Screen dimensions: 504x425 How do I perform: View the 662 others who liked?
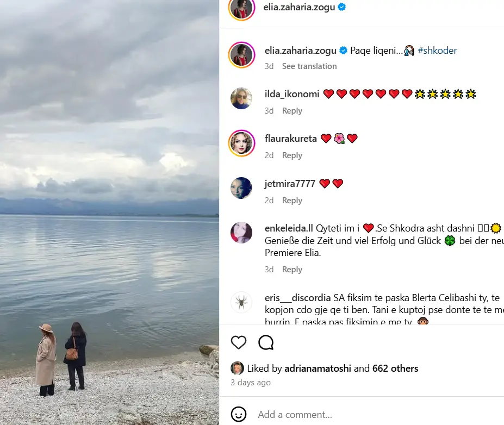click(395, 368)
